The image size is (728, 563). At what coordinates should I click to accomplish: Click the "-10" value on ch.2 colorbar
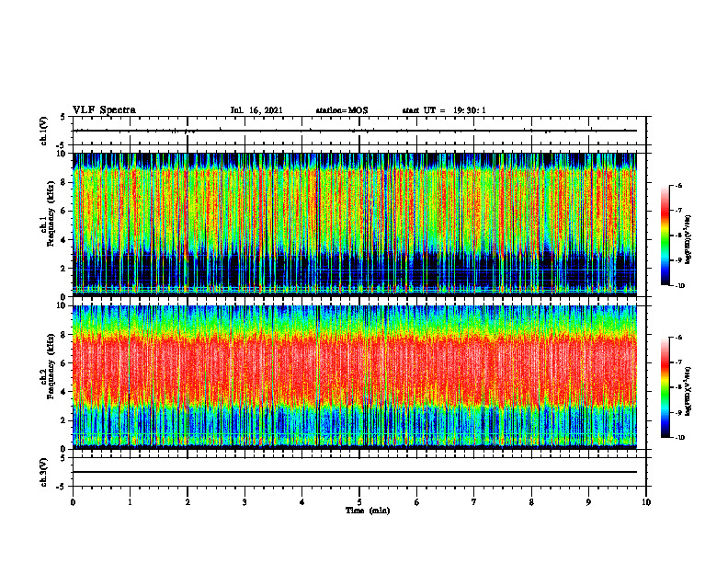[680, 438]
